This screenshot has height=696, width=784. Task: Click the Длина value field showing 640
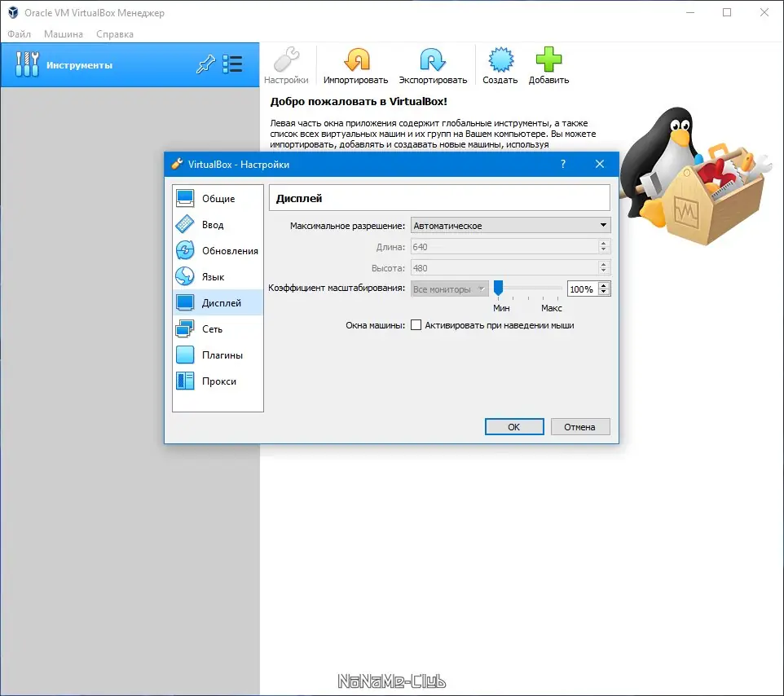tap(504, 246)
